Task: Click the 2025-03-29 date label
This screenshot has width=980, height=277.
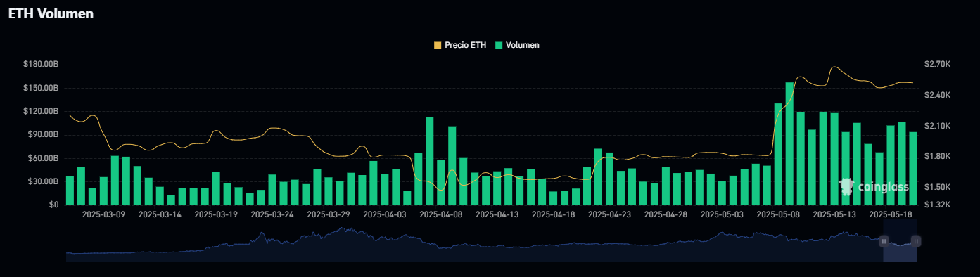Action: (x=329, y=214)
